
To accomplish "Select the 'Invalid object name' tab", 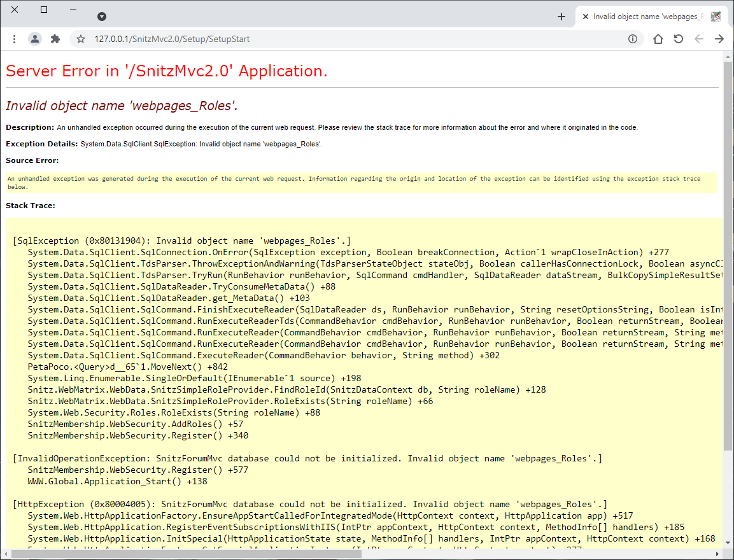I will (x=646, y=17).
